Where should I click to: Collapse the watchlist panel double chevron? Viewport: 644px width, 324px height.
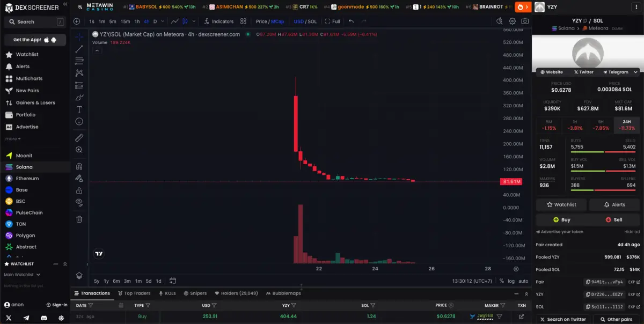pos(65,264)
